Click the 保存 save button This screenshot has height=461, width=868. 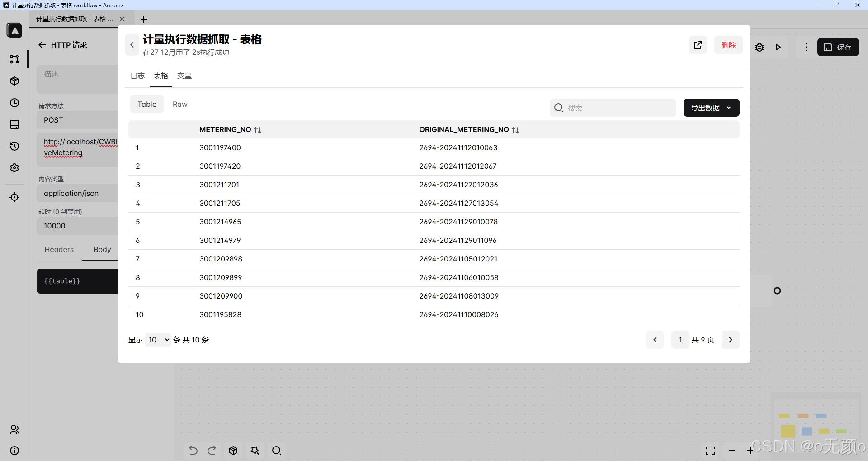point(838,47)
